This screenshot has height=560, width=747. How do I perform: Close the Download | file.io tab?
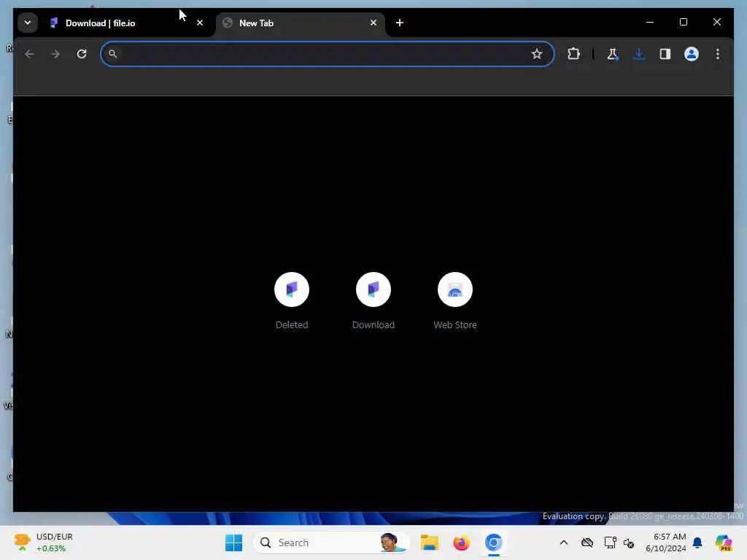pyautogui.click(x=200, y=23)
